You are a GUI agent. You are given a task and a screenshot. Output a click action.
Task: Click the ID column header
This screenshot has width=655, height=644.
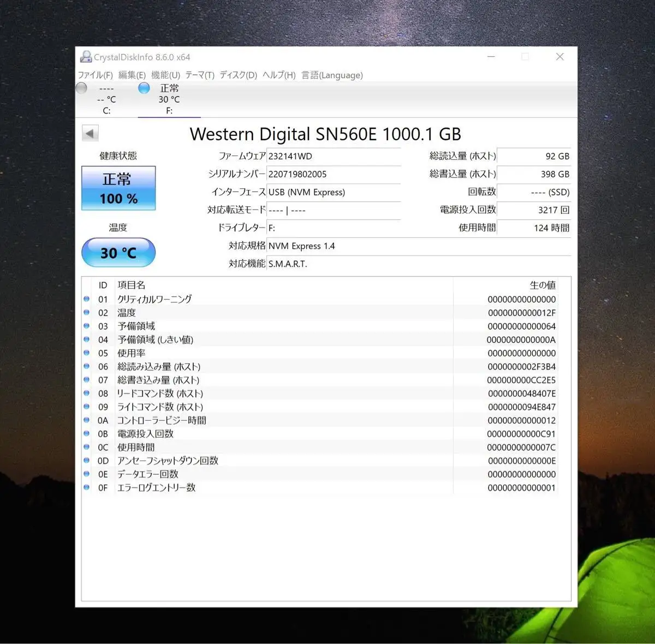[103, 285]
